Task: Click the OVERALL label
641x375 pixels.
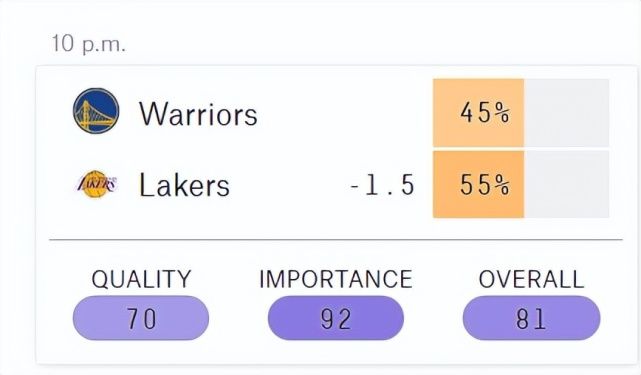Action: (531, 279)
